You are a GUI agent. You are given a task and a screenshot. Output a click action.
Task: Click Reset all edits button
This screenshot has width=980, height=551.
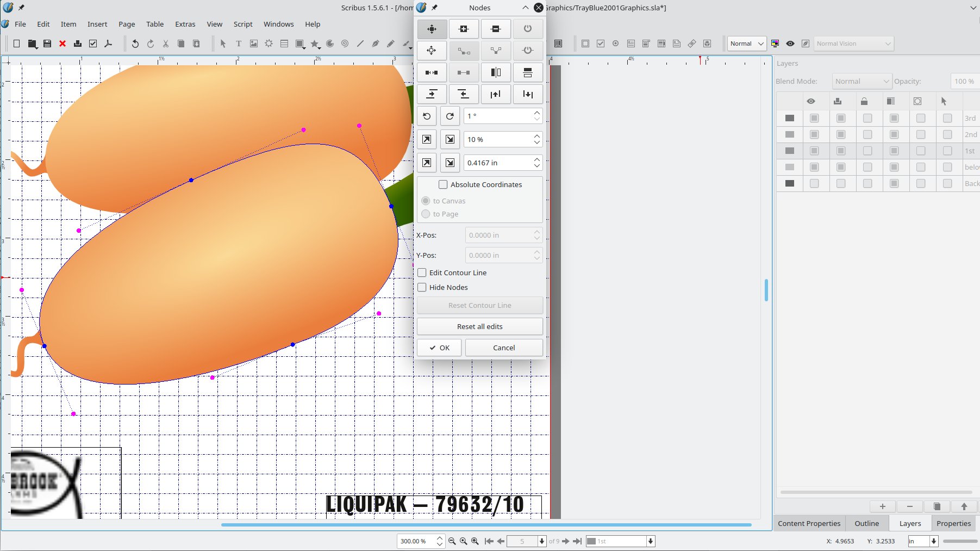pyautogui.click(x=480, y=326)
